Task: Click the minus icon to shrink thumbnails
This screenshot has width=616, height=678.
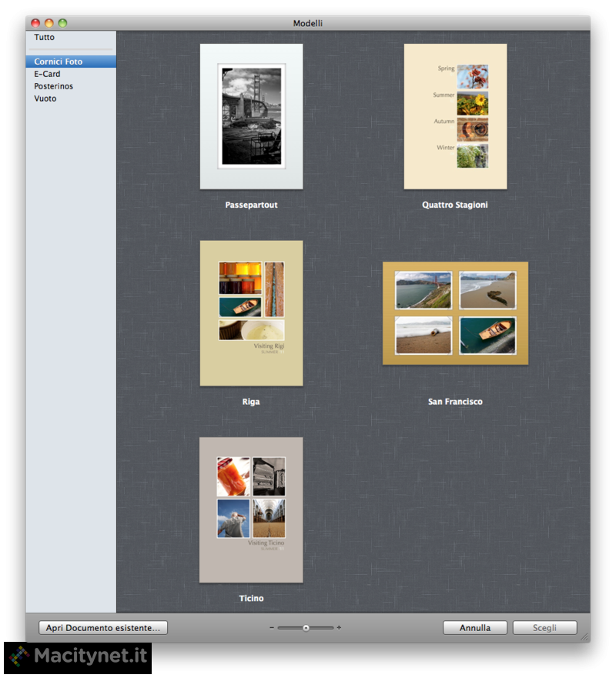Action: (x=272, y=628)
